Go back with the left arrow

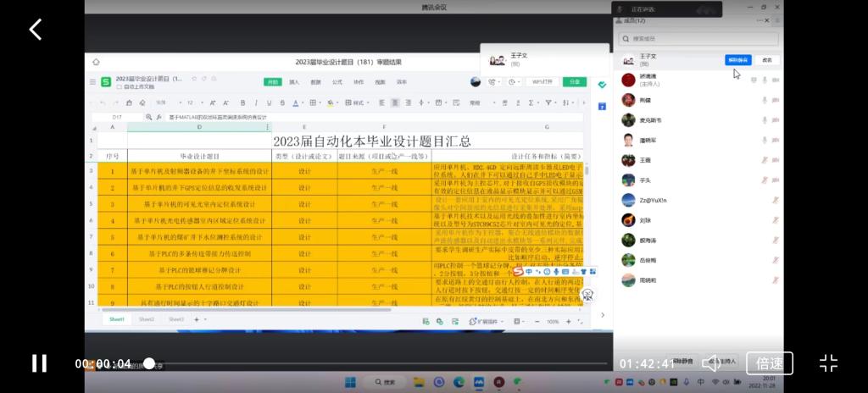pos(35,30)
